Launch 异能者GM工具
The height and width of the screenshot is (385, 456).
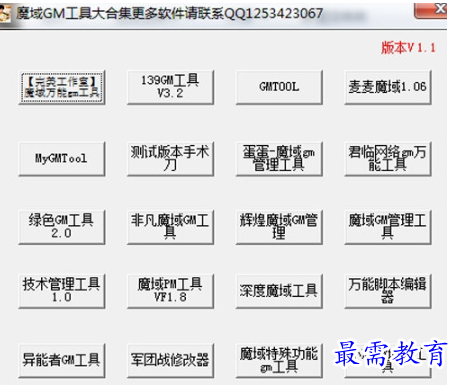[x=62, y=361]
